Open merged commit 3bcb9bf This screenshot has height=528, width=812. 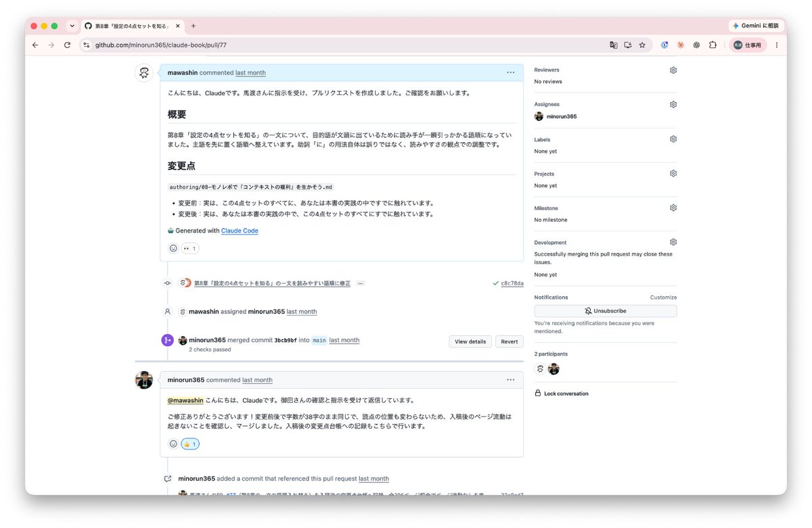(x=286, y=340)
